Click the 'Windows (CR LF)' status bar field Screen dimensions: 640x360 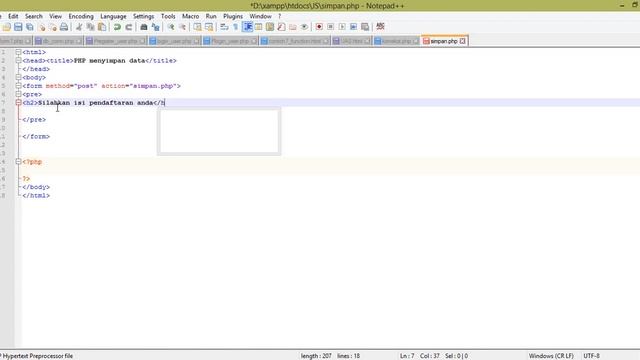[551, 356]
